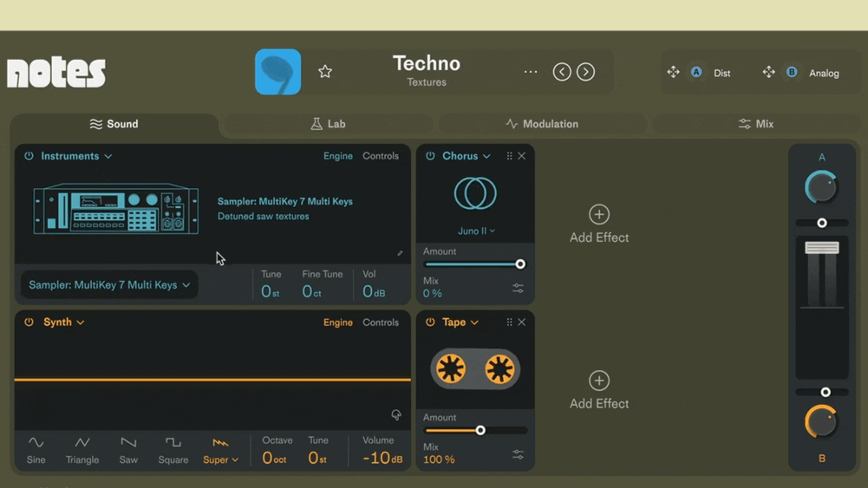Image resolution: width=868 pixels, height=488 pixels.
Task: Expand the Super waveform dropdown
Action: coord(221,459)
